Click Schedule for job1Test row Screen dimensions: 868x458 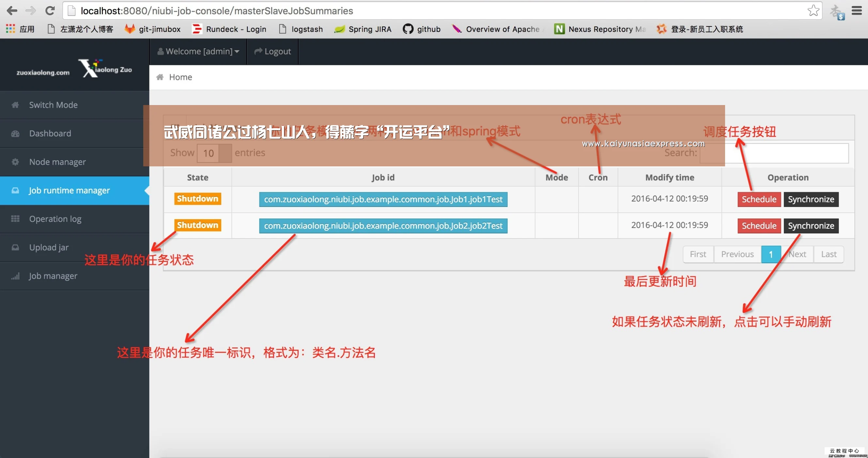[759, 199]
